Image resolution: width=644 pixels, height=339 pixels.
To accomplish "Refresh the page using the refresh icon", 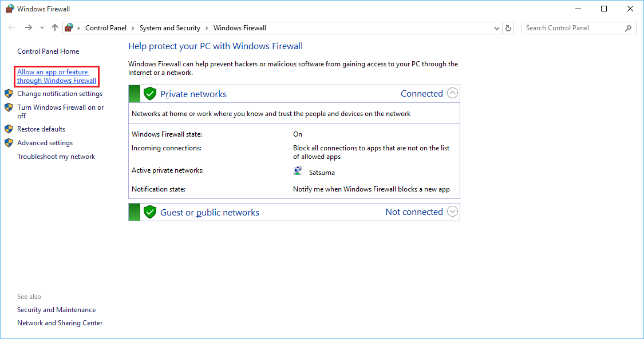I will 508,27.
